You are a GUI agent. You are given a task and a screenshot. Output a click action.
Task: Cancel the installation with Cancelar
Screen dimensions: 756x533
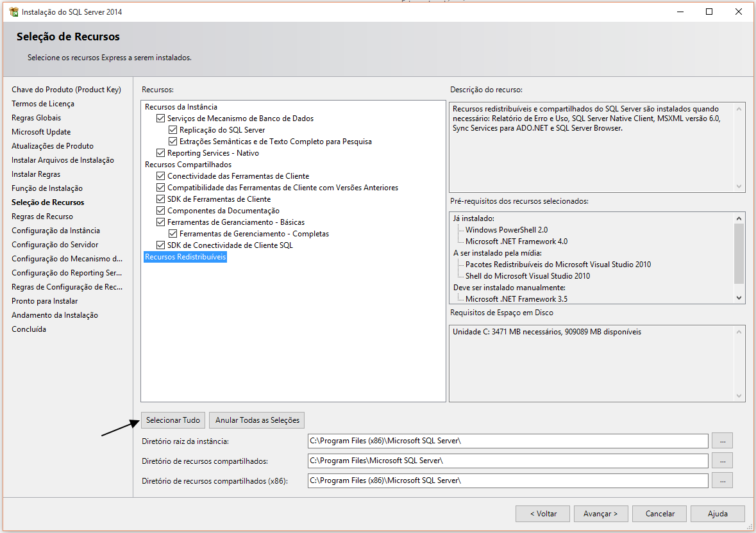660,514
